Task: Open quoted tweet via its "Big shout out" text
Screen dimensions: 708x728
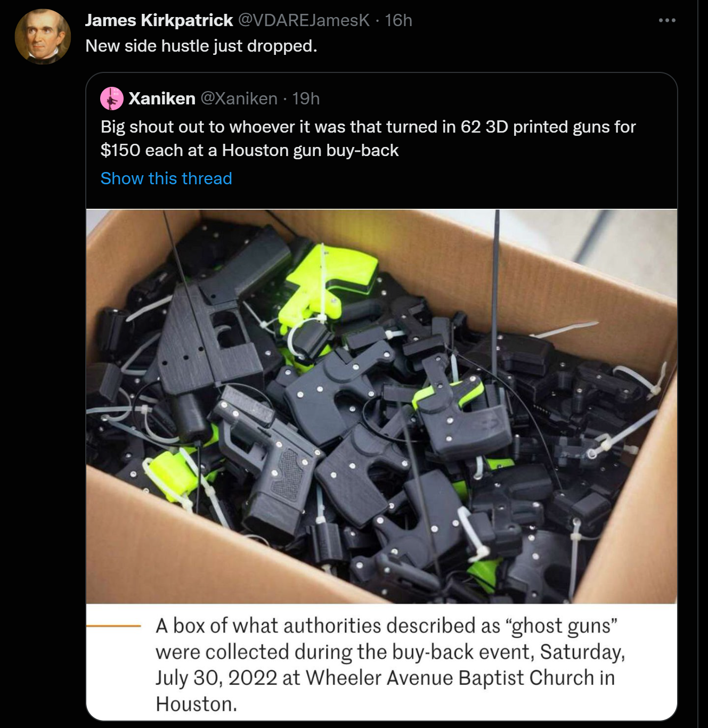Action: 368,127
